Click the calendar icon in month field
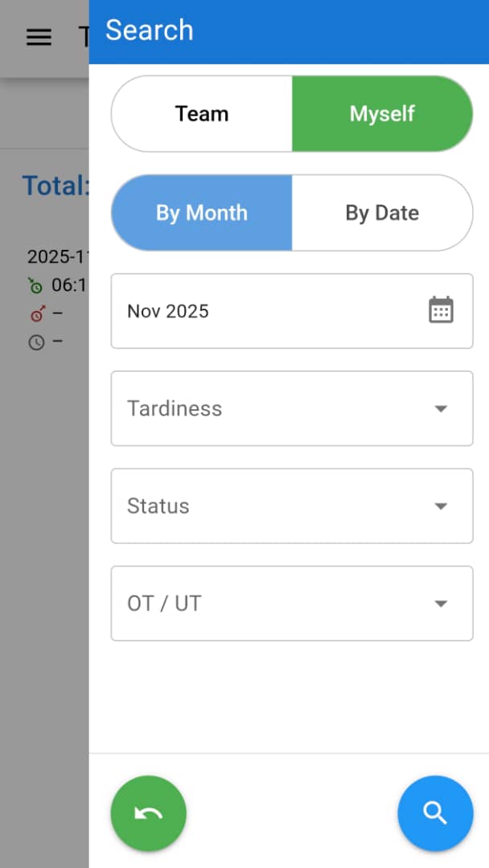489x868 pixels. click(x=441, y=310)
